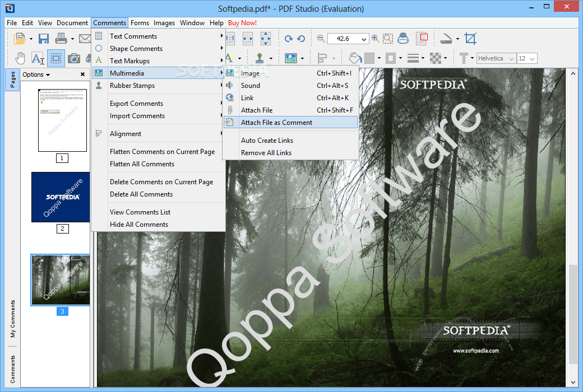This screenshot has width=583, height=392.
Task: Click the Fit to Width icon
Action: click(x=248, y=39)
